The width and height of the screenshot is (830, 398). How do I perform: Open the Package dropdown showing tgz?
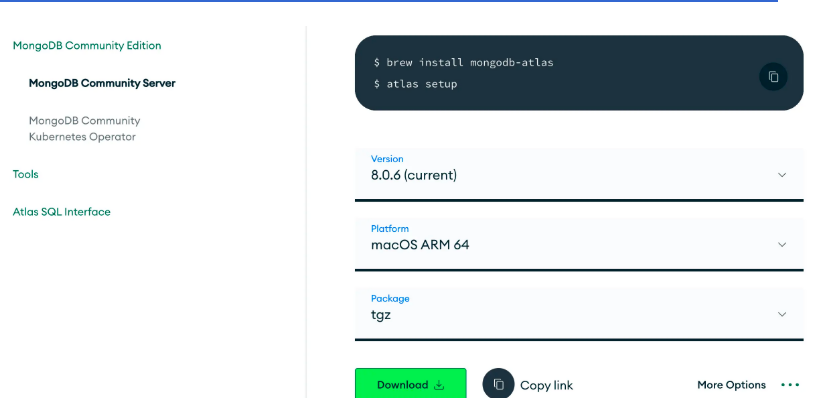pos(579,314)
